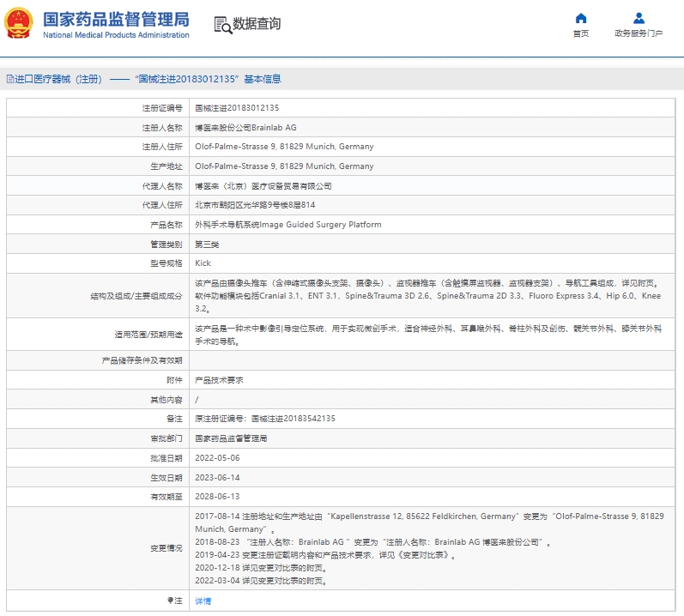Click the national emblem logo

[x=19, y=22]
